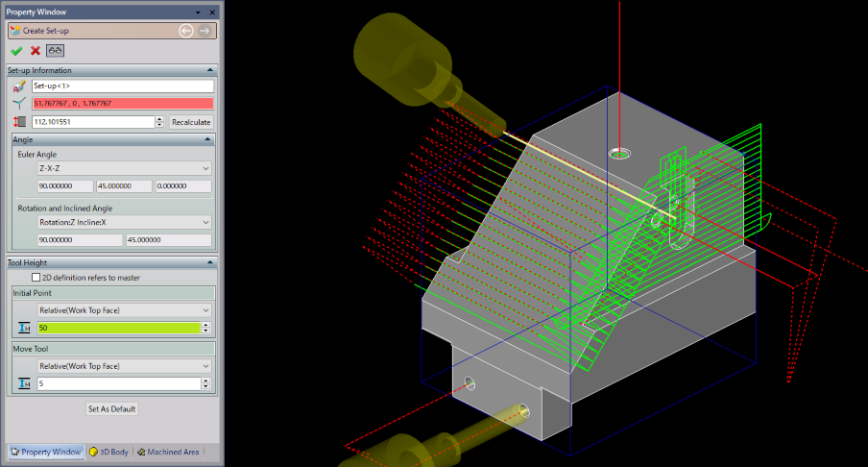868x467 pixels.
Task: Go to previous step arrow
Action: (x=186, y=31)
